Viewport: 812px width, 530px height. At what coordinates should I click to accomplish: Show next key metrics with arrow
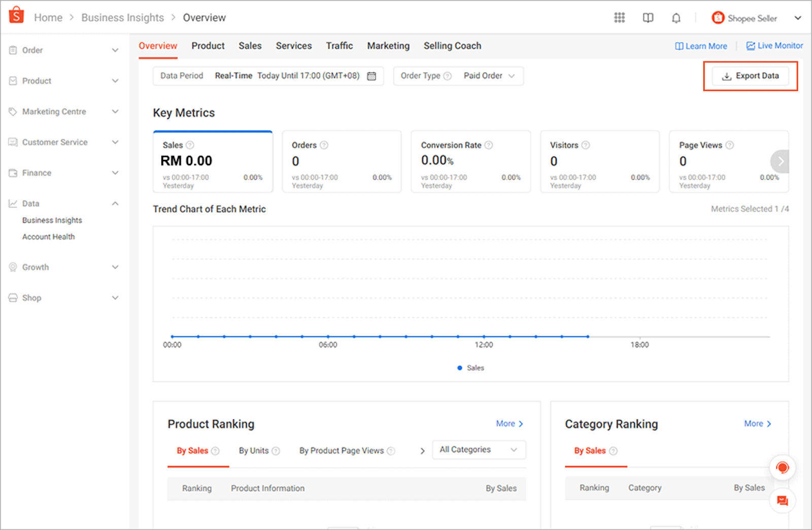tap(780, 162)
